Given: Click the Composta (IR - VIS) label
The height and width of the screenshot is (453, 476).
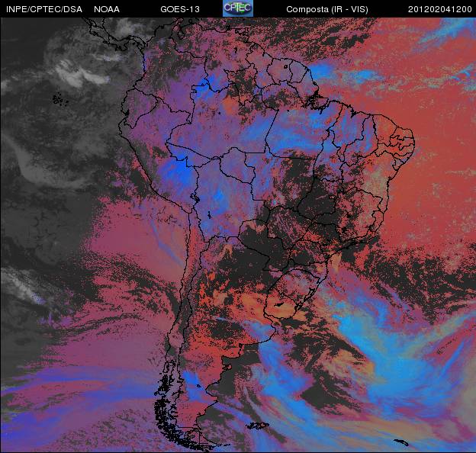Looking at the screenshot, I should [327, 9].
